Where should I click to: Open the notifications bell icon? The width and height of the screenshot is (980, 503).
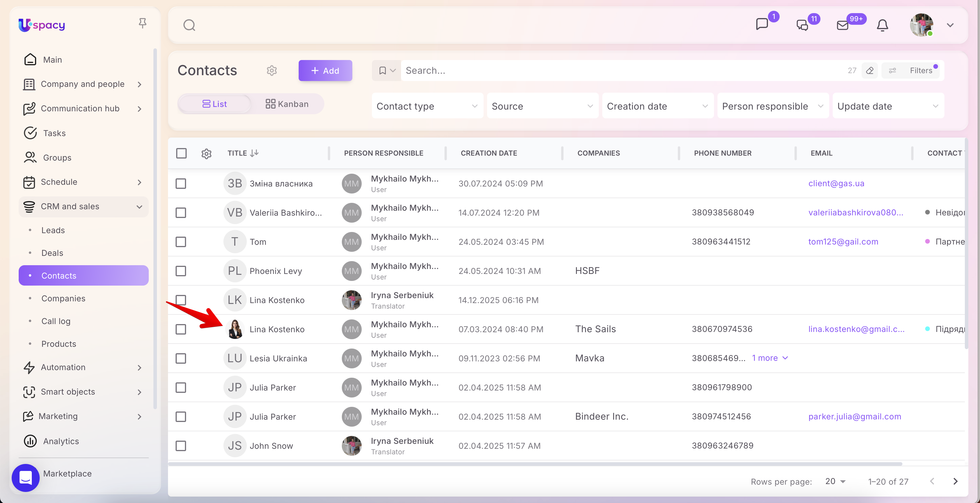pyautogui.click(x=882, y=25)
